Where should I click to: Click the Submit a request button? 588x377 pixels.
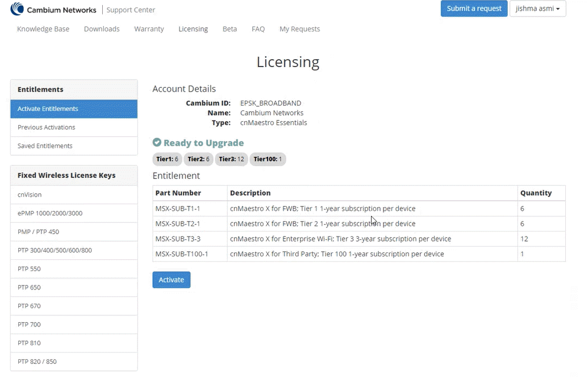474,9
